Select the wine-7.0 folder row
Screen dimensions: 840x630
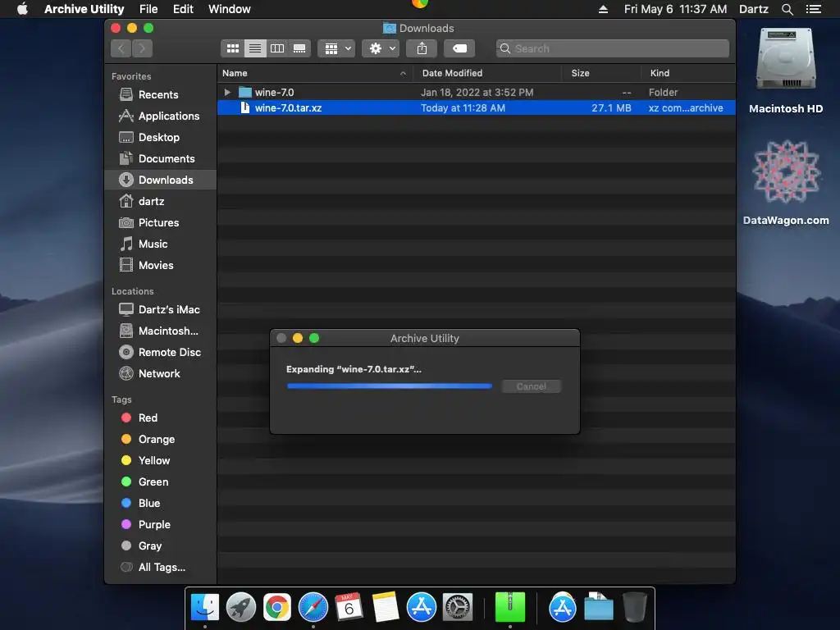point(477,92)
